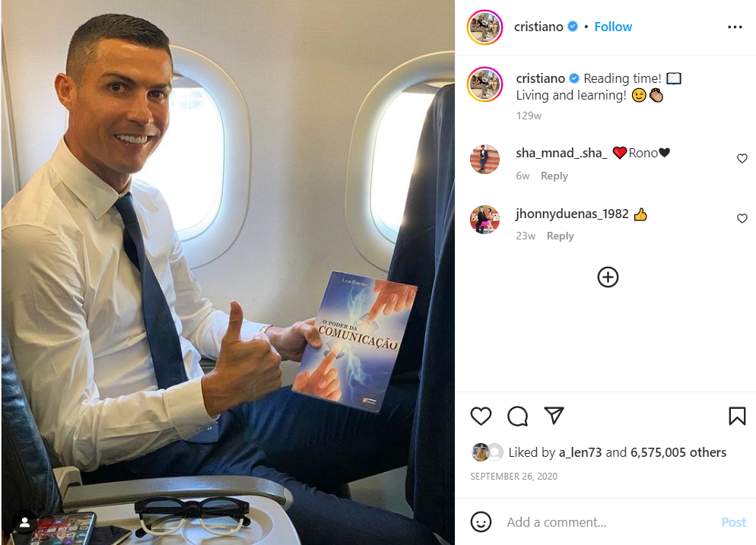
Task: View list of 6,575,005 others likes
Action: [678, 452]
